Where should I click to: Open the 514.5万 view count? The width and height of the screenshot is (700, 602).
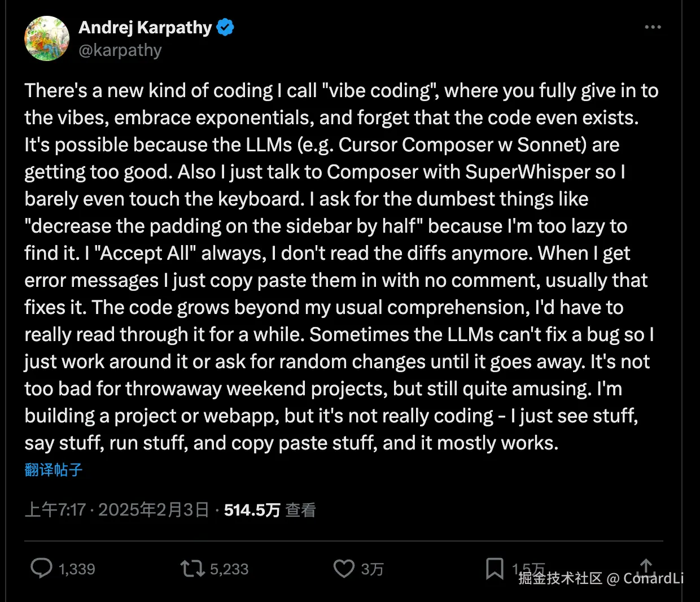click(252, 510)
